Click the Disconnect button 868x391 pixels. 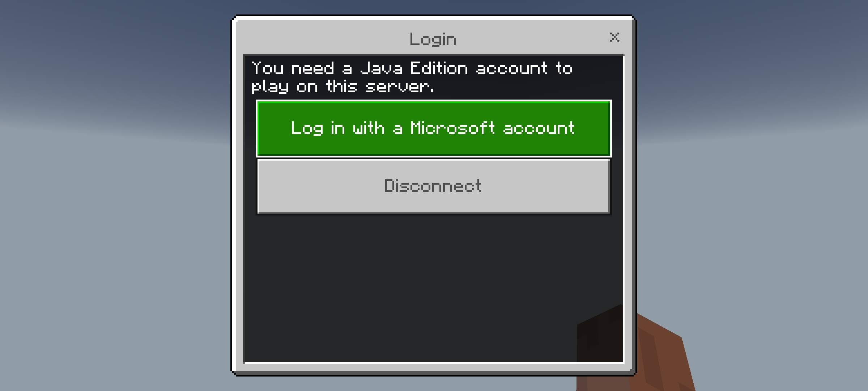[434, 186]
